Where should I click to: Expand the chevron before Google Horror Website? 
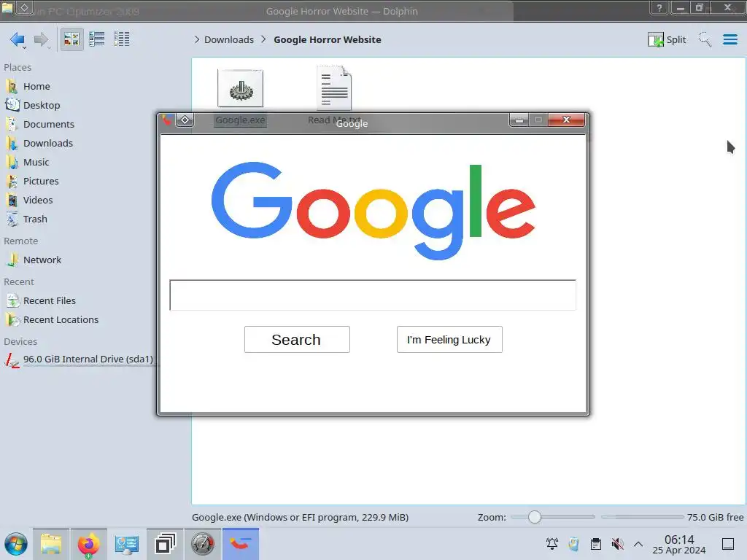pos(263,39)
